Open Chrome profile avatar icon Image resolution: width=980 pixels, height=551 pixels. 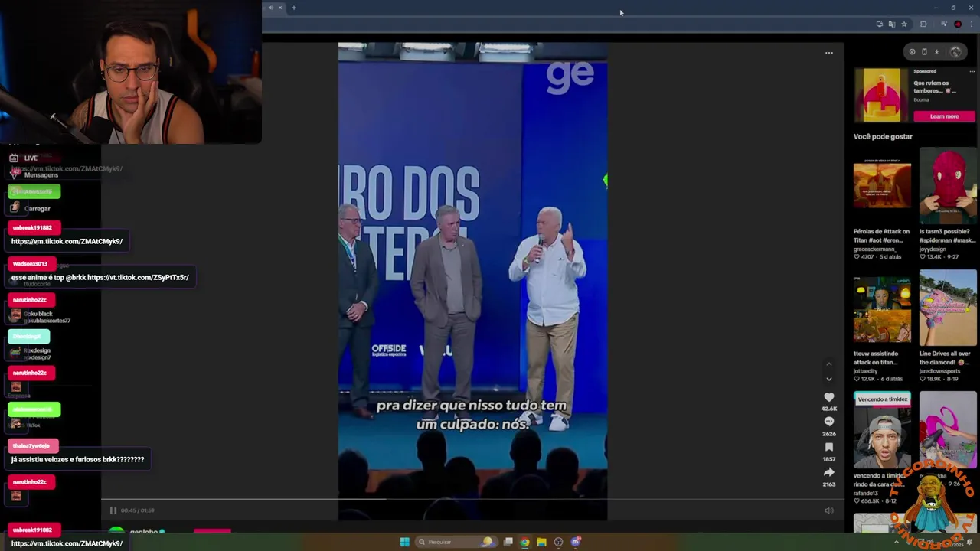(x=958, y=24)
